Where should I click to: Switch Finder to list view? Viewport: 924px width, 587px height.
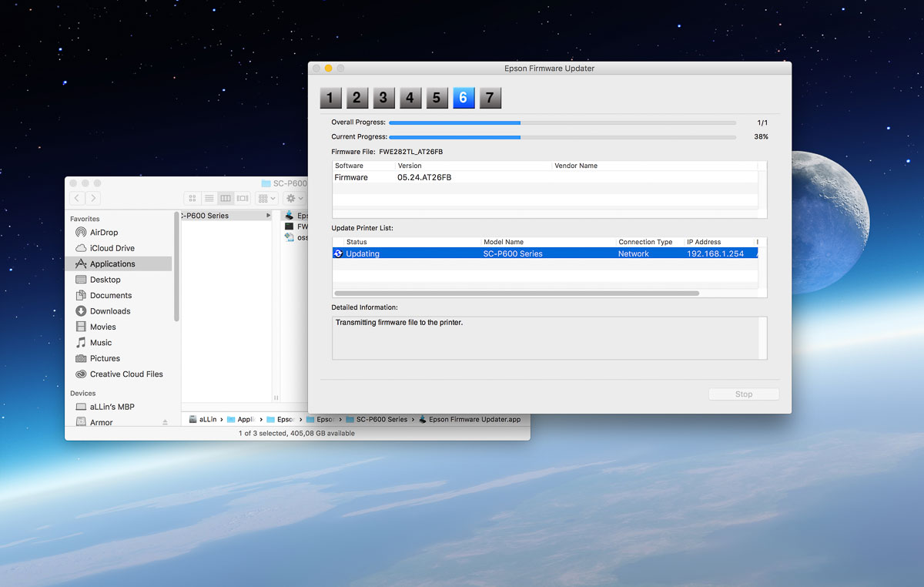[209, 199]
